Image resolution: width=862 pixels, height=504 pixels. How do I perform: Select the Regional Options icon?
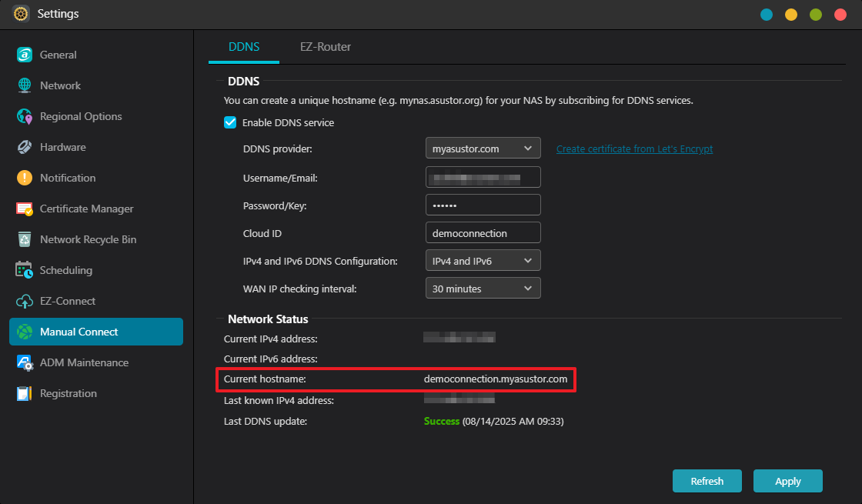point(25,116)
